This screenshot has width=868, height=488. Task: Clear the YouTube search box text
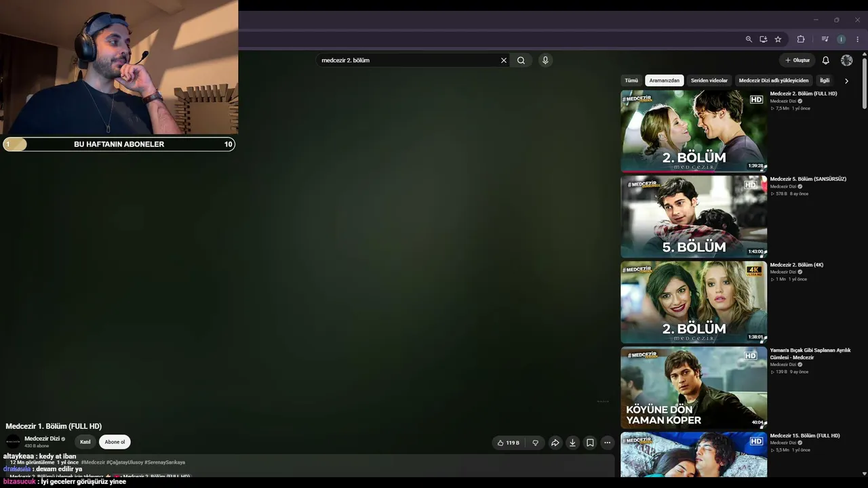coord(504,60)
